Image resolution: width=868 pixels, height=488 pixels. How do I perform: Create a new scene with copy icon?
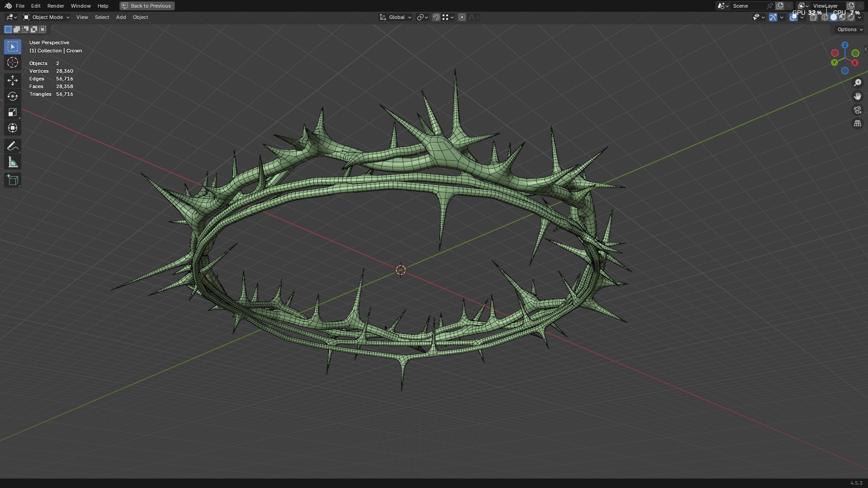[780, 6]
